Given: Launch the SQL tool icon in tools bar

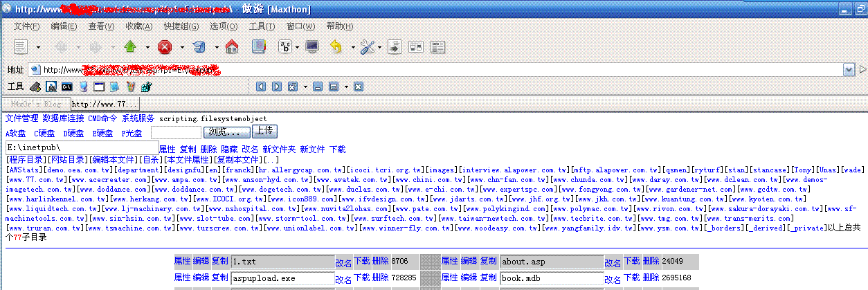Looking at the screenshot, I should tap(51, 87).
